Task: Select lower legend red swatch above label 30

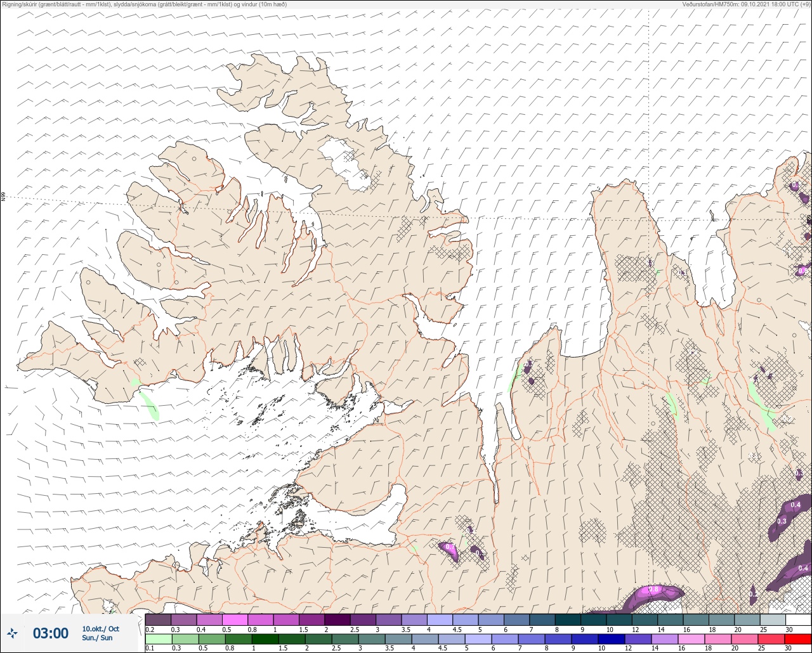Action: (x=798, y=638)
